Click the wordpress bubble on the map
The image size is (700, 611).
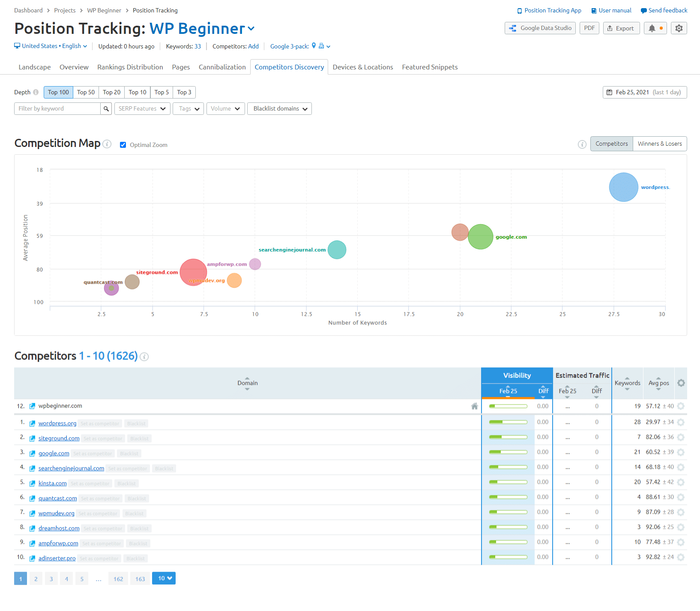pyautogui.click(x=624, y=187)
